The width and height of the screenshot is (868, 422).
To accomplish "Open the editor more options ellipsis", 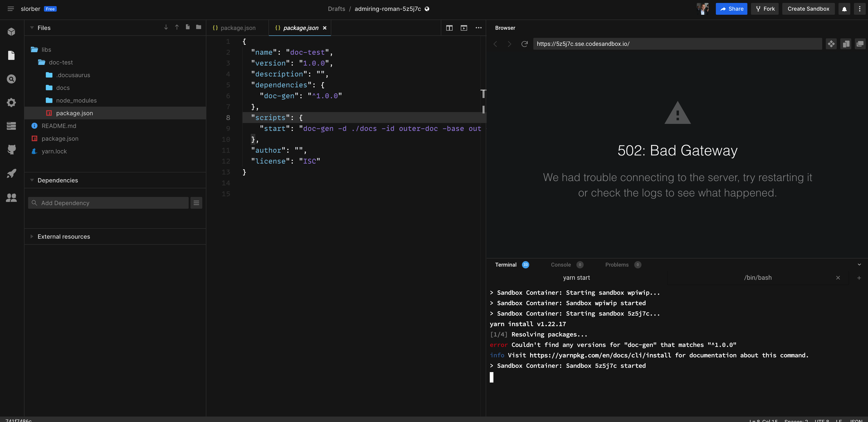I will 478,28.
